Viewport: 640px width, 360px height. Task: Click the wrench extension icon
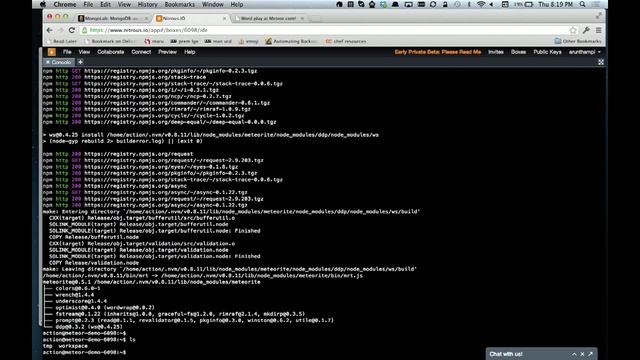coord(586,30)
